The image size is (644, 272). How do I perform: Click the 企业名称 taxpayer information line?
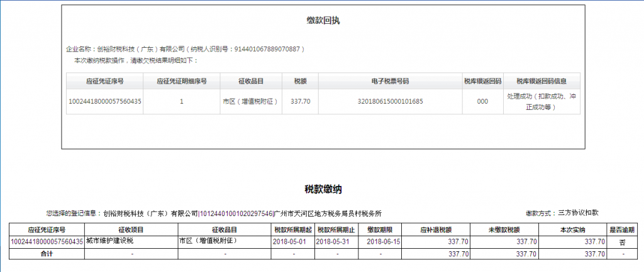pos(186,49)
